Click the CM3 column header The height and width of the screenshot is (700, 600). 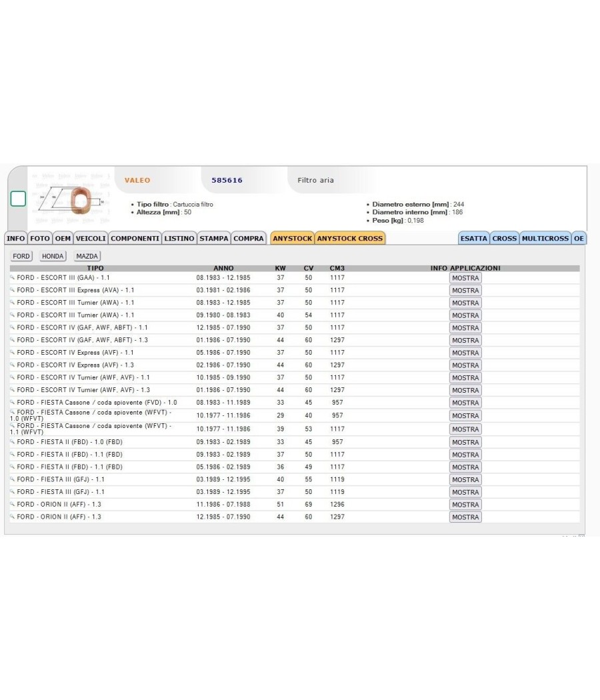[337, 268]
